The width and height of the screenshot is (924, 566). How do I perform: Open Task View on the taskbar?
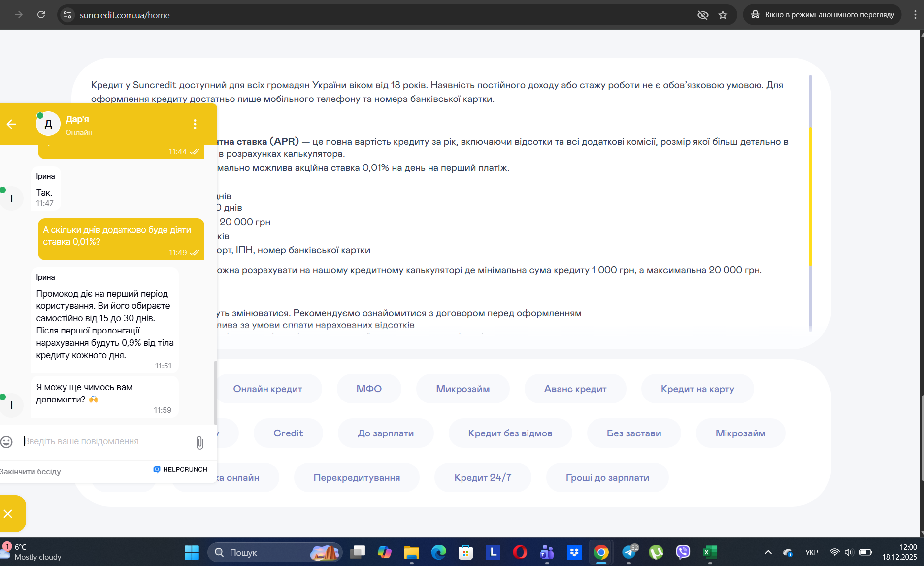[x=358, y=552]
